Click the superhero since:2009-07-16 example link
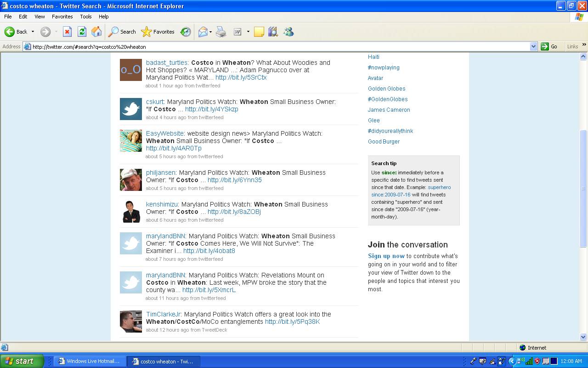 click(411, 191)
